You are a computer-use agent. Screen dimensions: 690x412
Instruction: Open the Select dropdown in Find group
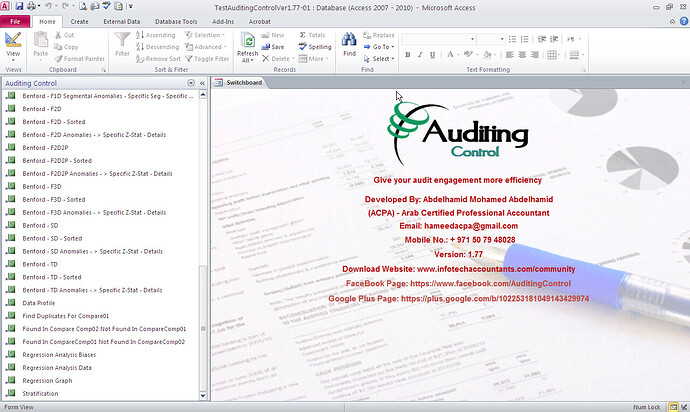point(381,58)
